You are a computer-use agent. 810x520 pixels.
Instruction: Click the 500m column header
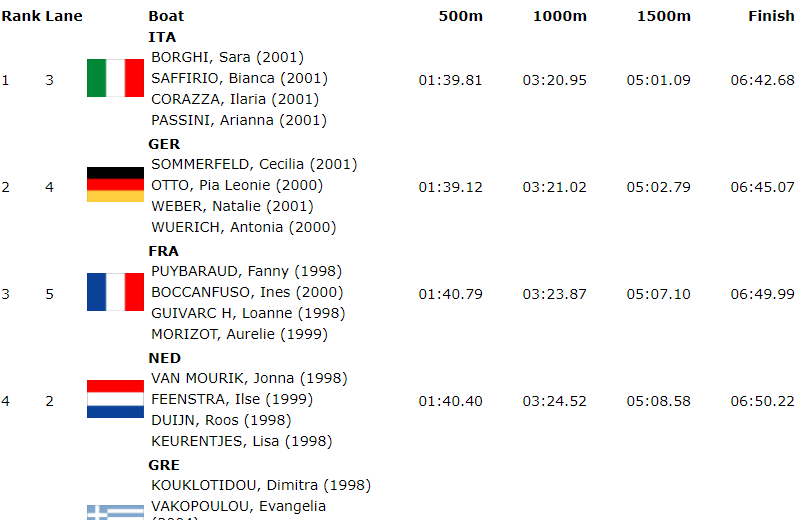coord(460,16)
